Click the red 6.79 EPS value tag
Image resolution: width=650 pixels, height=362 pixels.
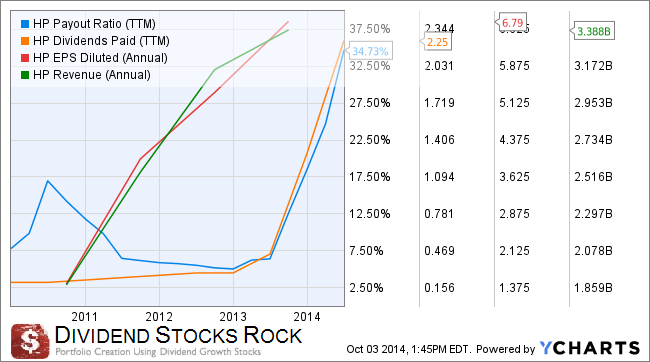[512, 22]
